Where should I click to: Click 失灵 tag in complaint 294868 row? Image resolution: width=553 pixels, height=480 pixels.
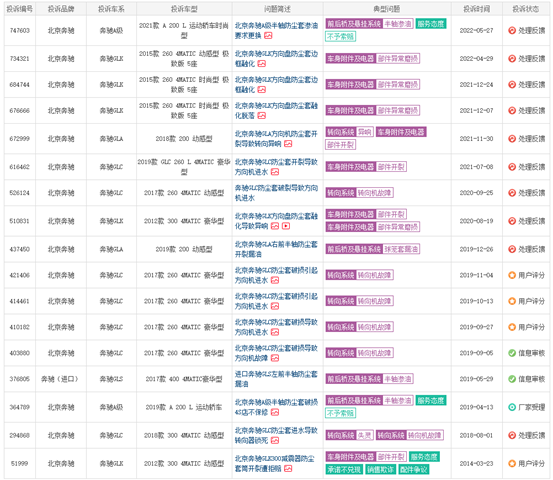coord(365,436)
